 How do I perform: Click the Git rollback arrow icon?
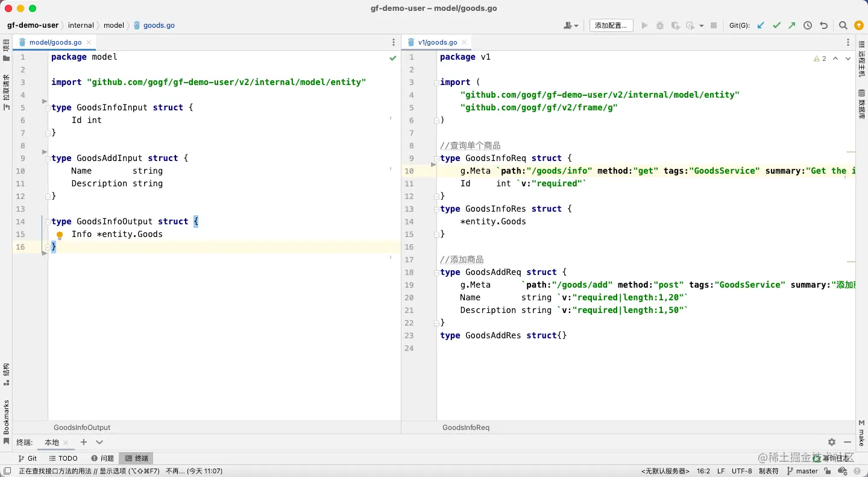tap(823, 25)
